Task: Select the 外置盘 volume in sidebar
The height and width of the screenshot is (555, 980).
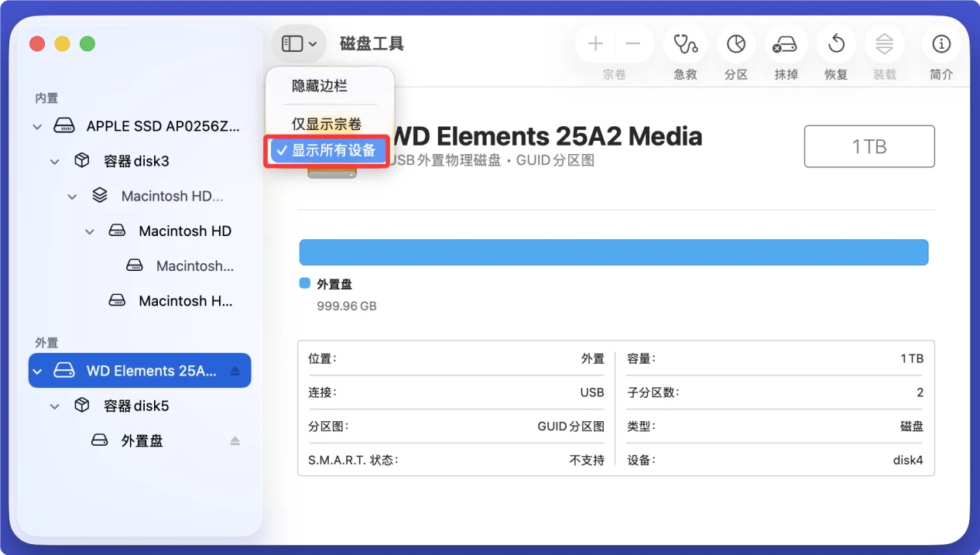Action: (140, 440)
